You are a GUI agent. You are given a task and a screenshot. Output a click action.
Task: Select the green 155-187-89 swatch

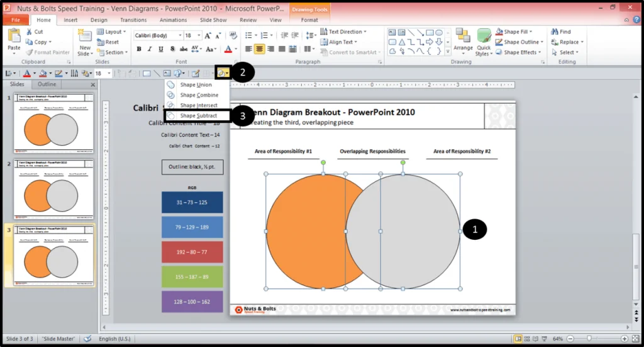(192, 276)
